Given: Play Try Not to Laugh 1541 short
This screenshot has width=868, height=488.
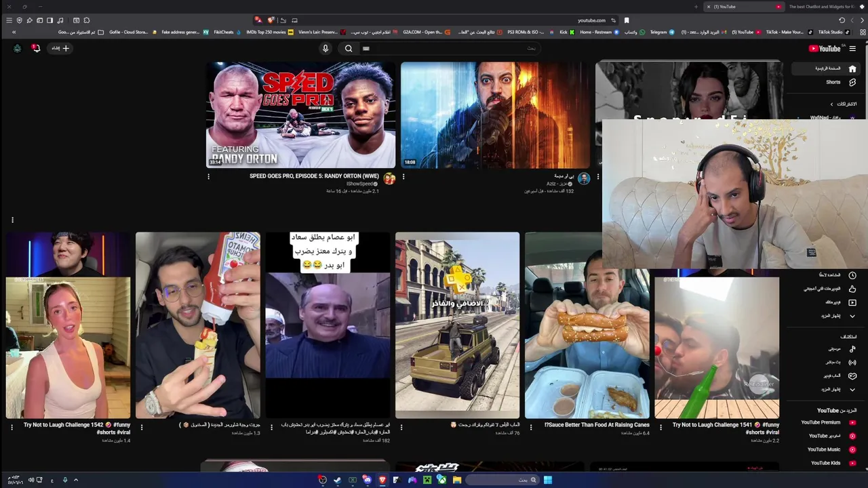Looking at the screenshot, I should coord(717,344).
